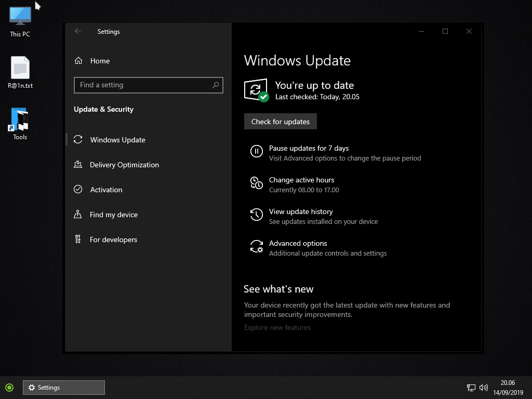Viewport: 532px width, 399px height.
Task: Click the "You're up to date" text
Action: click(314, 85)
